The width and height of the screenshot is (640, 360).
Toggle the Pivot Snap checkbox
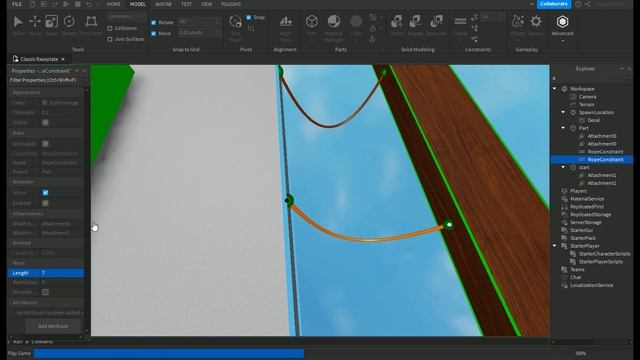[x=249, y=17]
